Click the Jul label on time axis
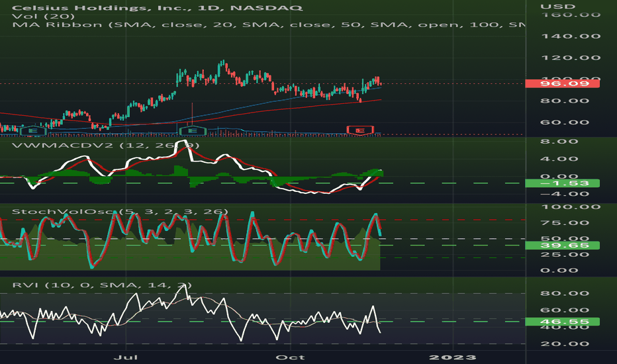 126,357
